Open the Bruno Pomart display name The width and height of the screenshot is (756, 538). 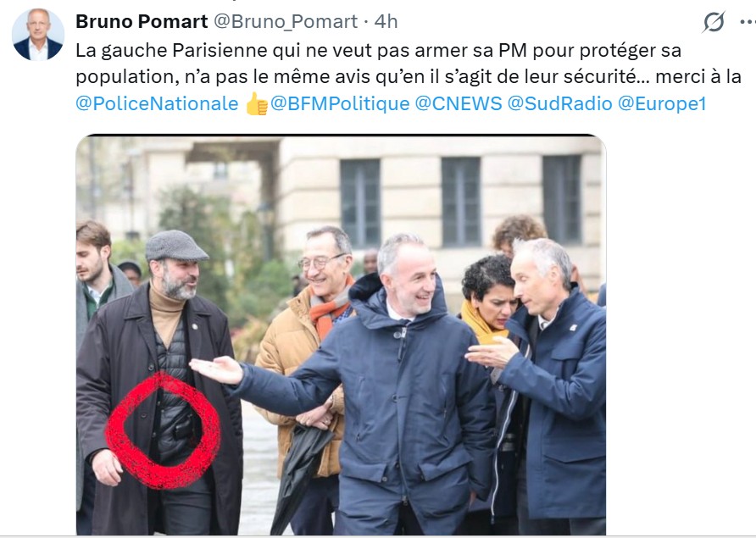coord(142,21)
